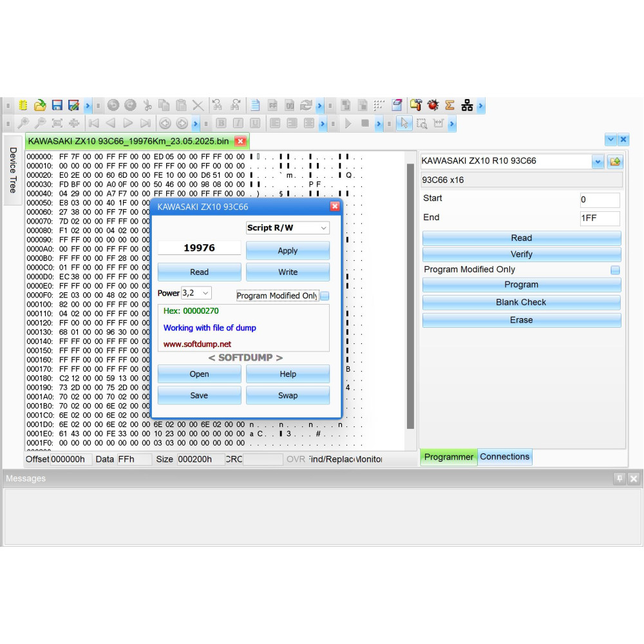Viewport: 644px width, 644px height.
Task: Click the 19976 mileage input field
Action: (x=199, y=248)
